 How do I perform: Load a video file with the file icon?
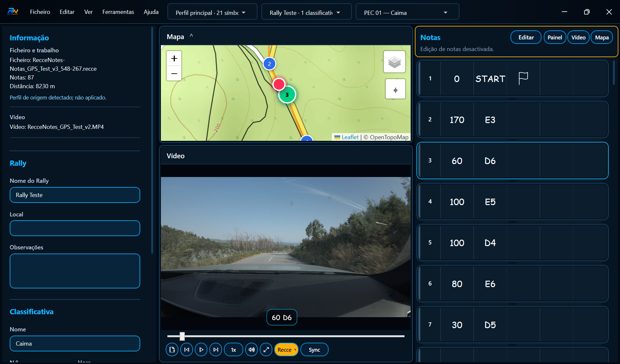172,349
